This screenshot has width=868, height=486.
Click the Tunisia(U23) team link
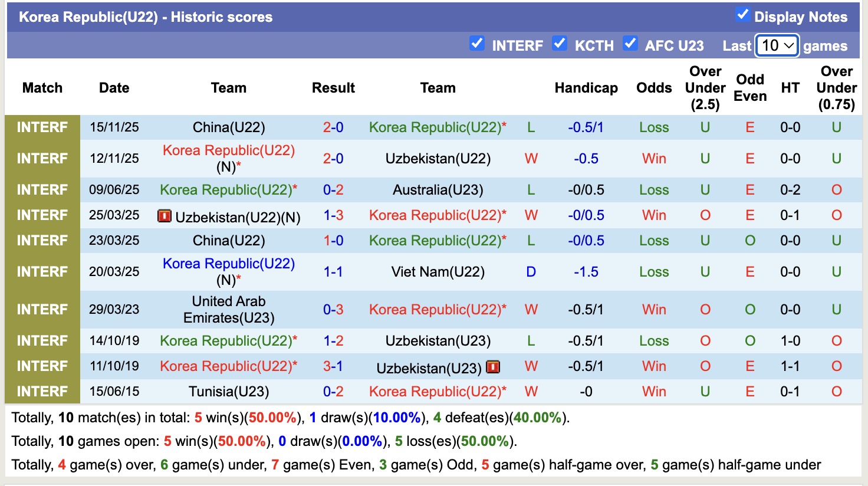tap(229, 392)
